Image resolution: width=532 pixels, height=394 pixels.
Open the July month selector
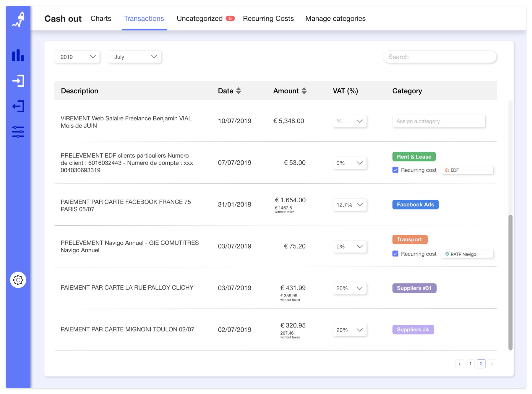point(134,57)
